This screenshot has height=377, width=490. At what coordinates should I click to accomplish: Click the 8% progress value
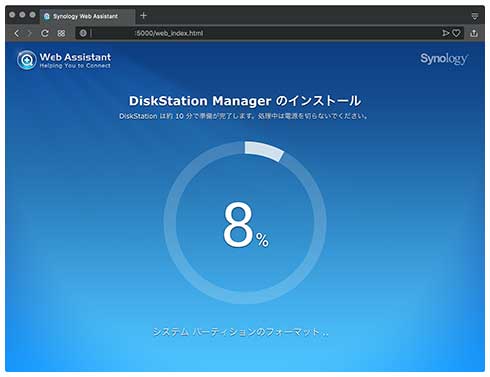246,225
